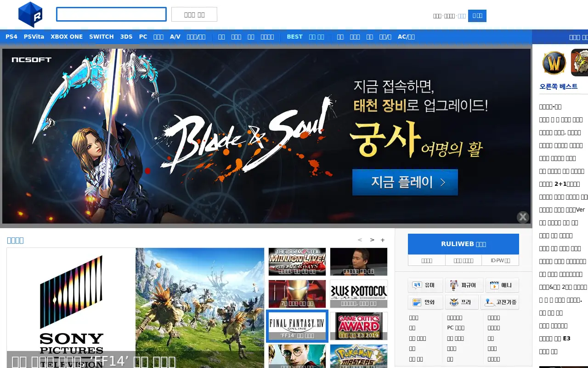The image size is (588, 368).
Task: Open the Game Critics Award thumbnail
Action: (359, 326)
